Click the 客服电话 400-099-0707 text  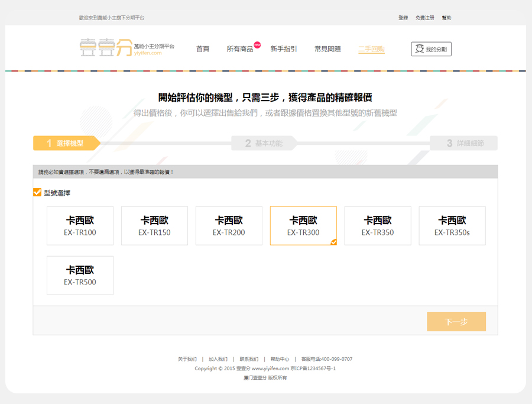327,359
